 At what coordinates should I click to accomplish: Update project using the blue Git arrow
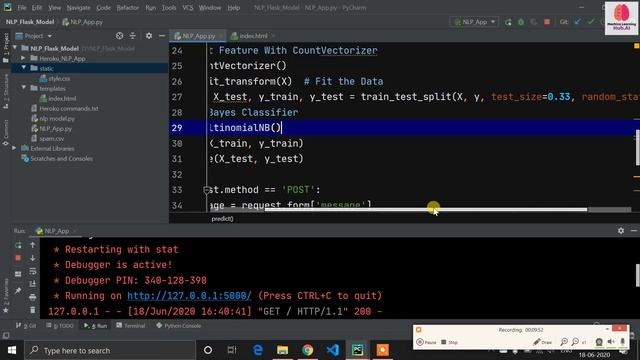coord(577,22)
